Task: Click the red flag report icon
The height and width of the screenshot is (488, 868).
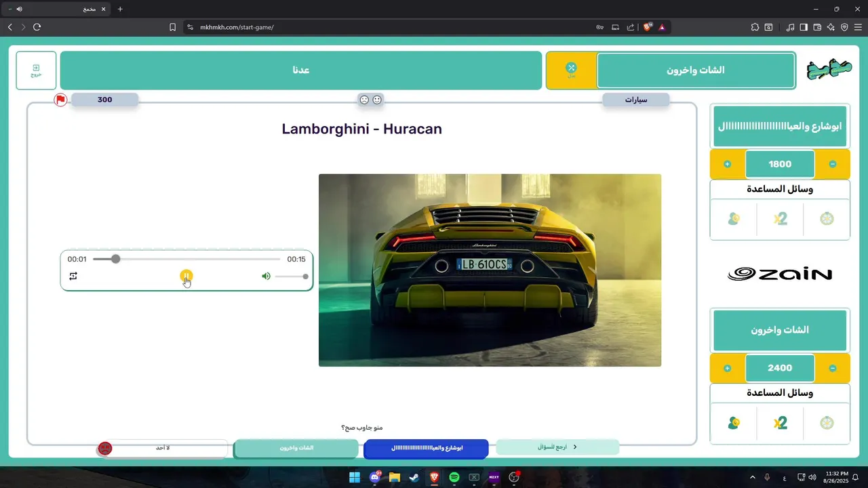Action: coord(60,100)
